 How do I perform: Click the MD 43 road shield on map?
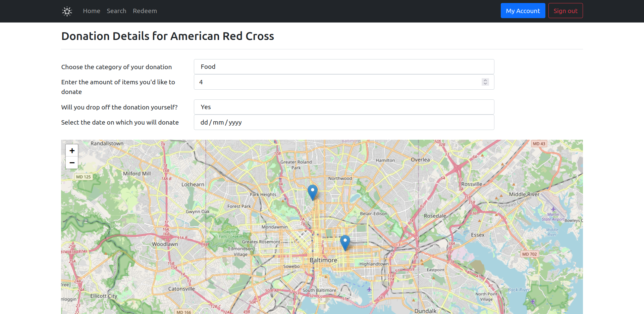[539, 144]
